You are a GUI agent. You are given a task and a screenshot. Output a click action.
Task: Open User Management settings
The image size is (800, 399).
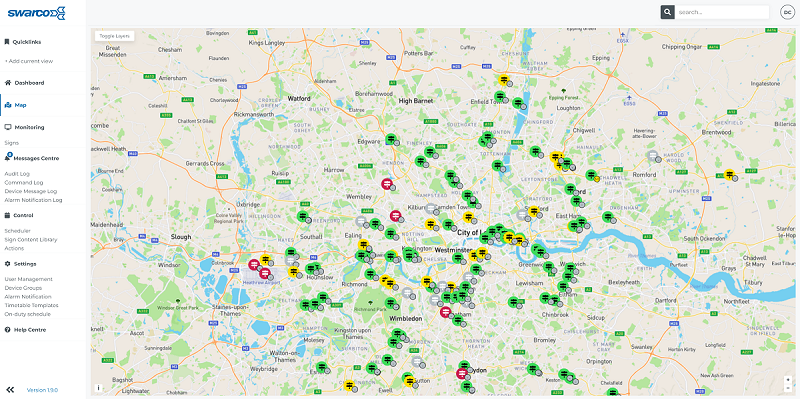[x=28, y=279]
